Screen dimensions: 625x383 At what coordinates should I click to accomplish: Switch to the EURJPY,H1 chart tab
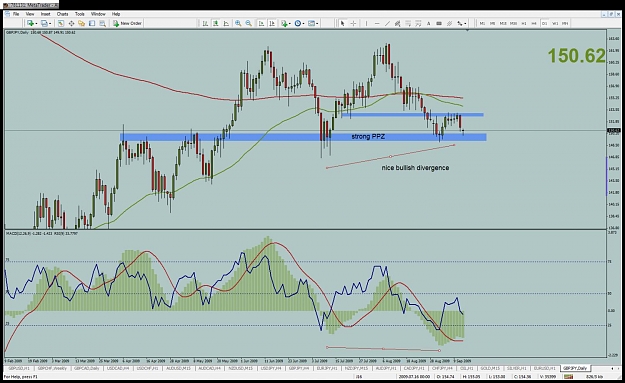328,368
